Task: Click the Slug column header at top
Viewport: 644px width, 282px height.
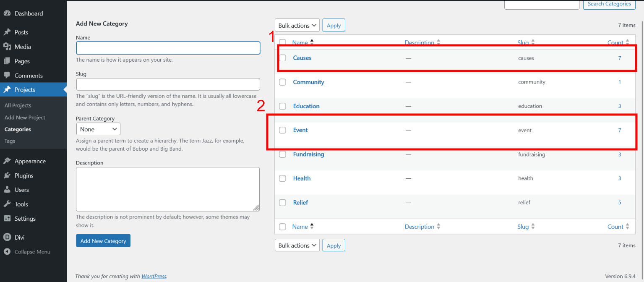Action: click(523, 42)
